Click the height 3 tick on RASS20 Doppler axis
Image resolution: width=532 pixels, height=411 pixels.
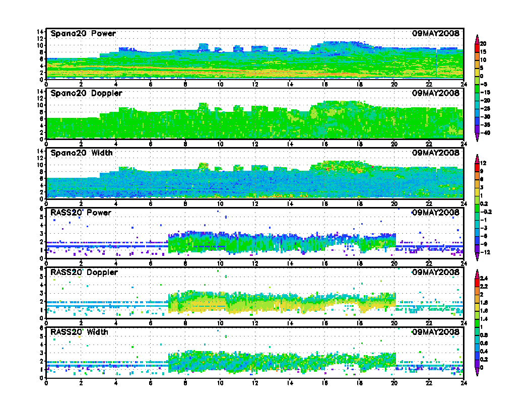(x=42, y=293)
